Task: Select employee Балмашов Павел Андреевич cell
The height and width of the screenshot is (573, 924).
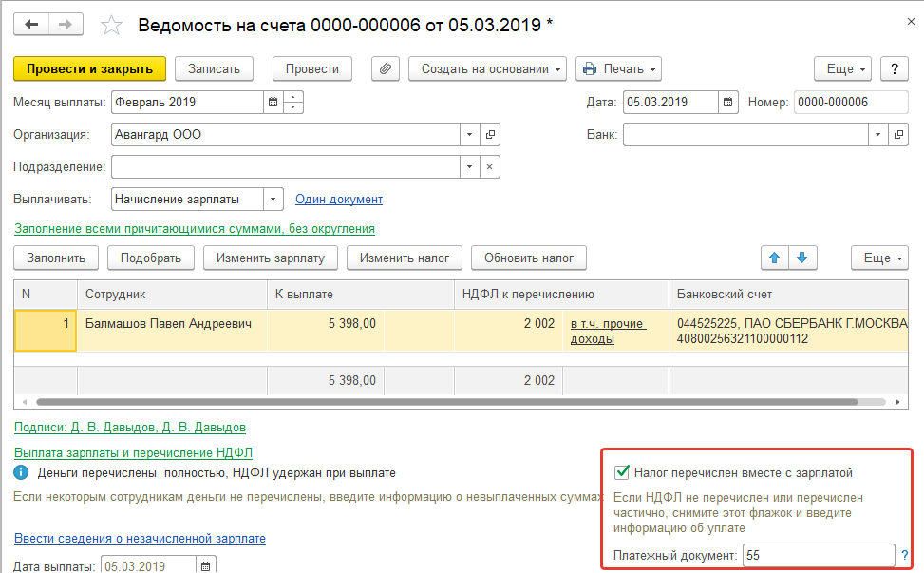Action: point(172,331)
